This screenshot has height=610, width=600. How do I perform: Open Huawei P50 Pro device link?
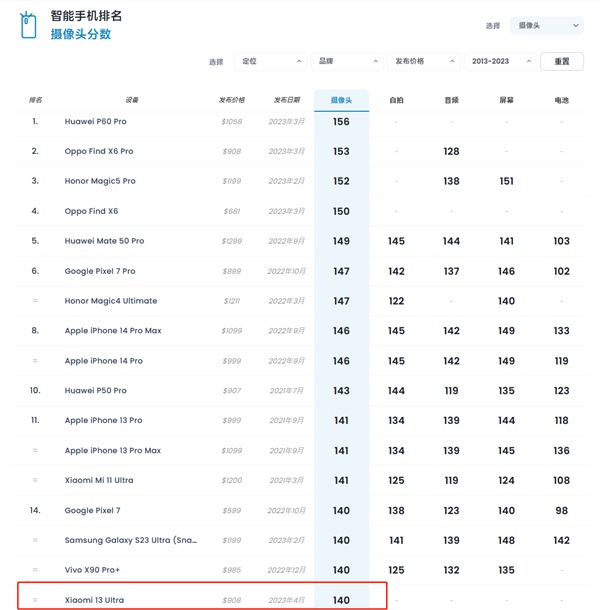(96, 391)
